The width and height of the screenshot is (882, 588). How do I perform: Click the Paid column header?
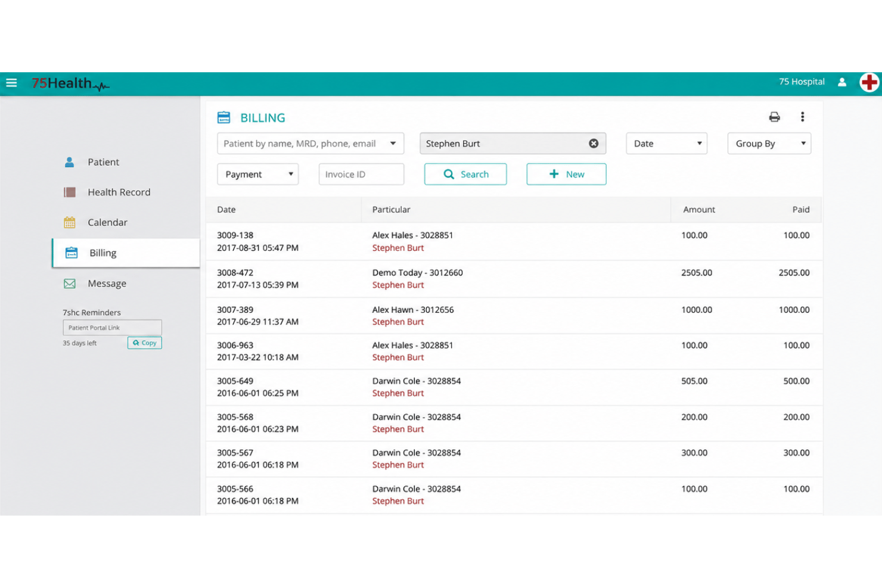(x=800, y=210)
